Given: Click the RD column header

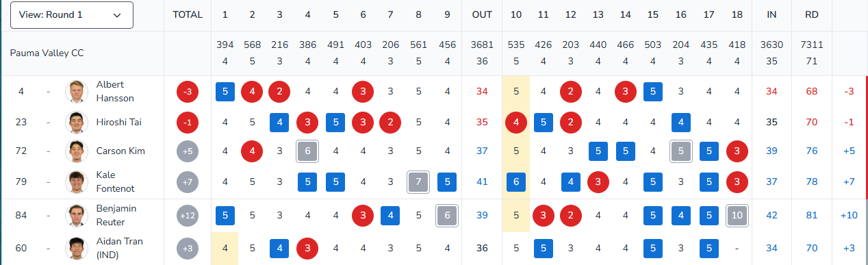Looking at the screenshot, I should click(x=811, y=15).
